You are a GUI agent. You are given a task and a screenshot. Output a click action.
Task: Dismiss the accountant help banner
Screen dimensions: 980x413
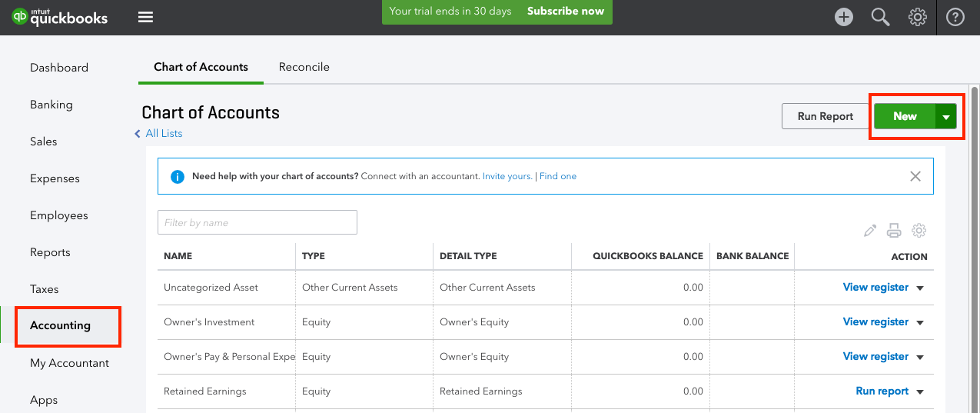click(x=915, y=176)
